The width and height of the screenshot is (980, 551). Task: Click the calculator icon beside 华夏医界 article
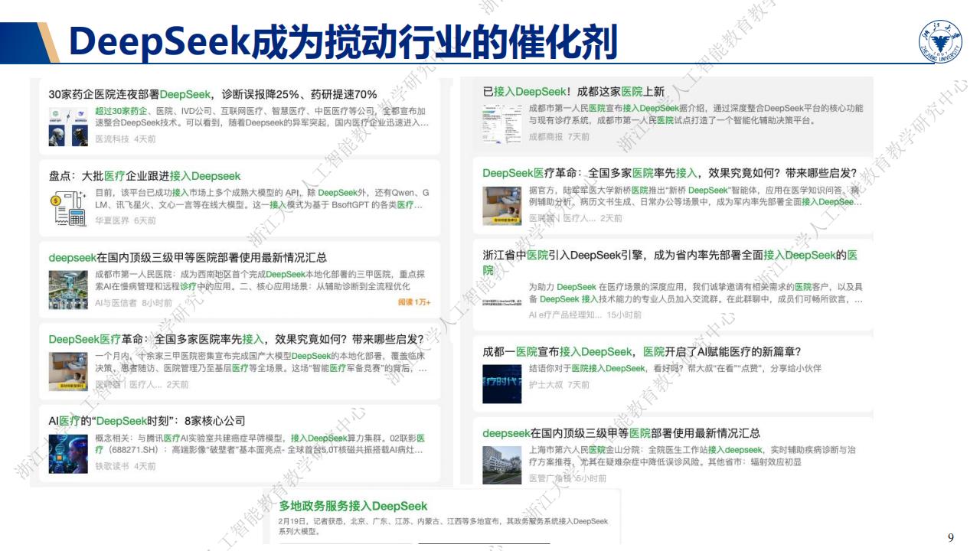point(68,208)
